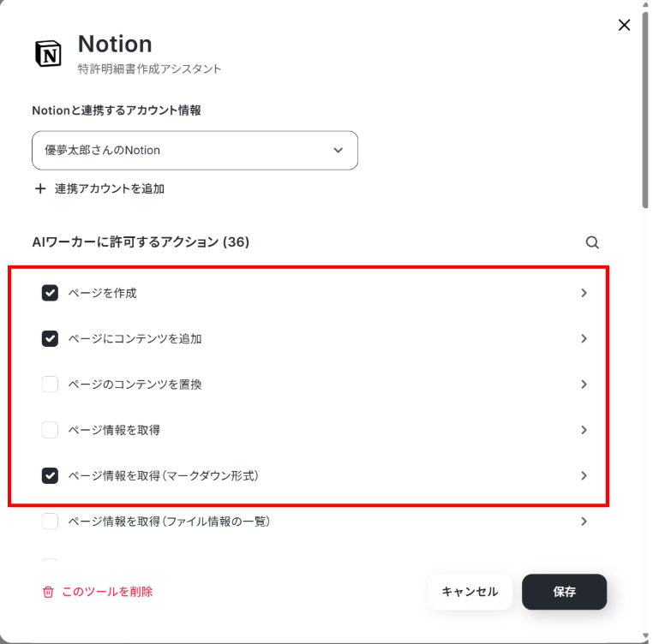Open the action search magnifier icon

tap(592, 242)
